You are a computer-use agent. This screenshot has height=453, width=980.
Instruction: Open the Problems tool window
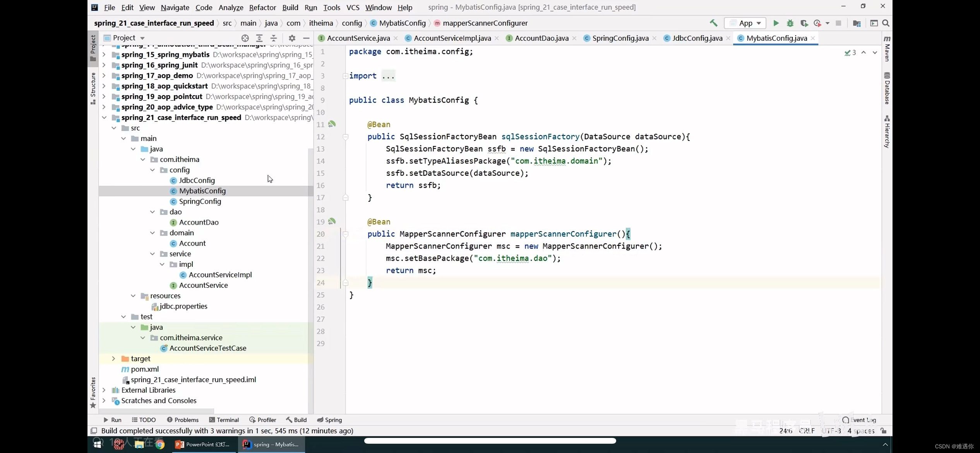tap(182, 420)
